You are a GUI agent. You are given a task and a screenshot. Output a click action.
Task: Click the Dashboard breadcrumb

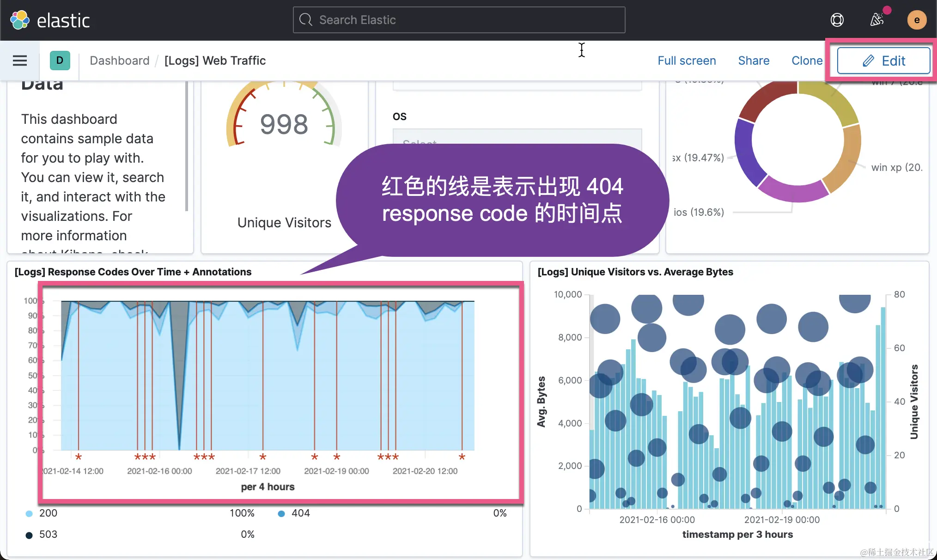120,61
